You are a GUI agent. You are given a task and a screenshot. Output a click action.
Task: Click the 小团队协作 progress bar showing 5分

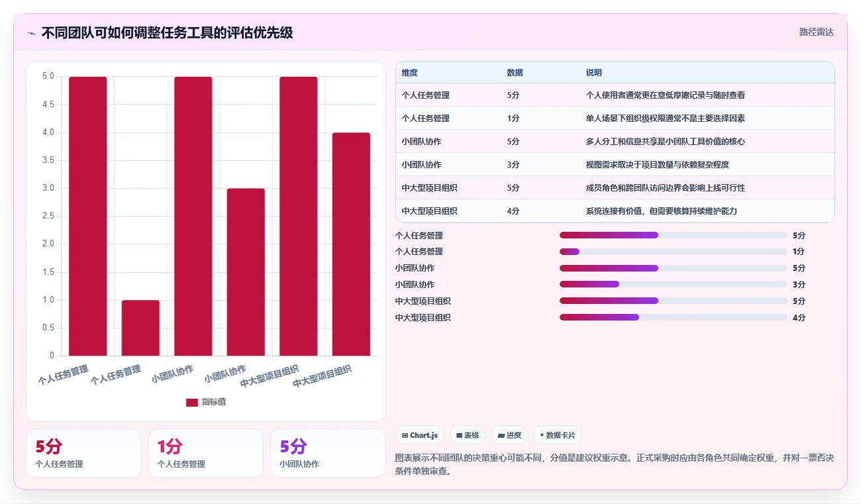coord(674,268)
